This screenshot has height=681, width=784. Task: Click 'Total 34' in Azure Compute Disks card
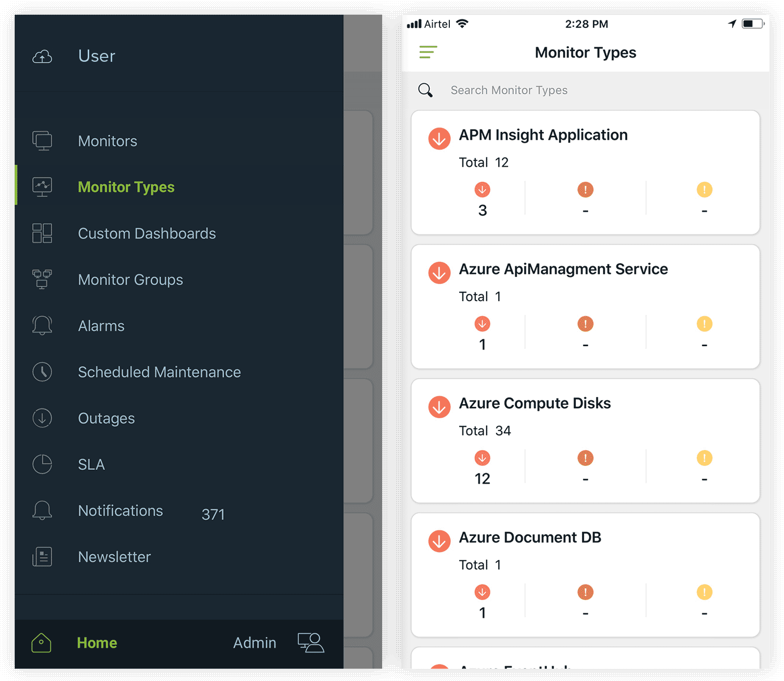(x=485, y=430)
